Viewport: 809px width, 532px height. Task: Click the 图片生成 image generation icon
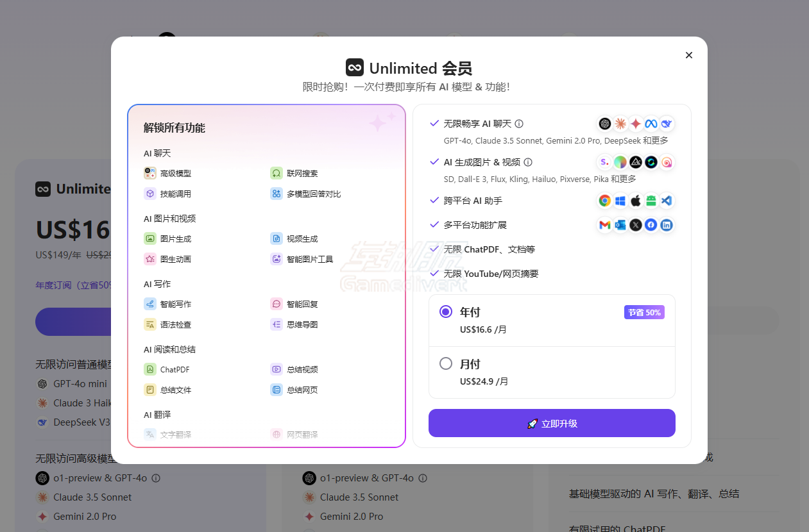[x=150, y=238]
